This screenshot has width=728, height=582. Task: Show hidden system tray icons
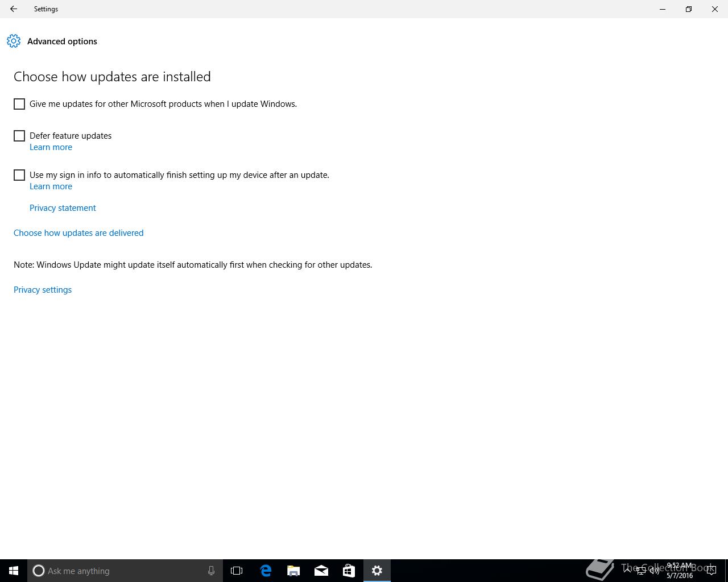[x=627, y=571]
